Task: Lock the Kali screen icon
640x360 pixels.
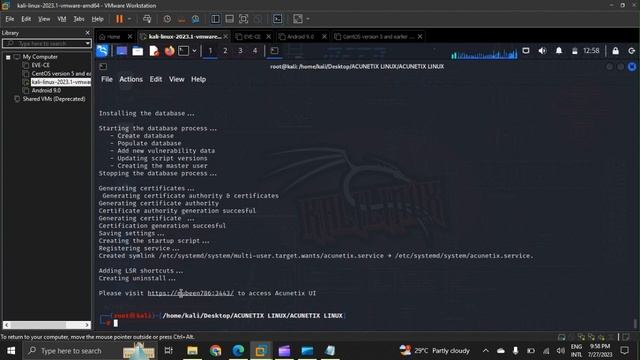Action: click(x=615, y=51)
